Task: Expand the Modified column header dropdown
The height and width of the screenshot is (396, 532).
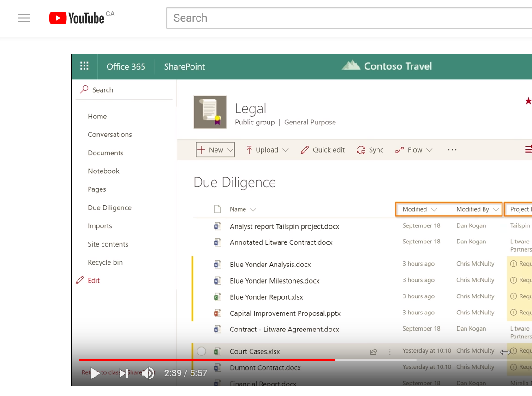Action: pos(434,210)
